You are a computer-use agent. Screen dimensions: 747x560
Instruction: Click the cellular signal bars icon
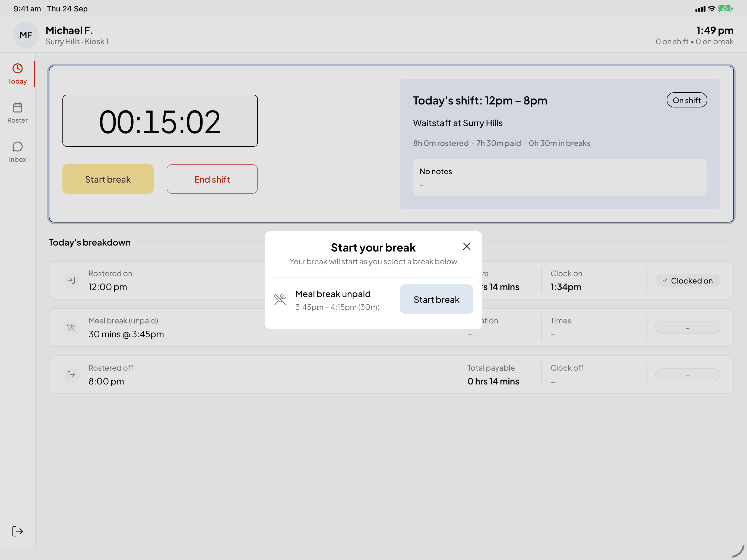pos(700,9)
